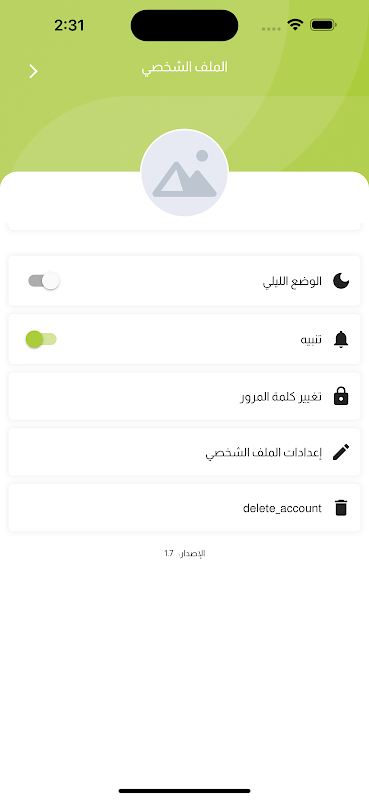The height and width of the screenshot is (800, 369).
Task: Tap the الوضع الليلي label
Action: coord(292,282)
